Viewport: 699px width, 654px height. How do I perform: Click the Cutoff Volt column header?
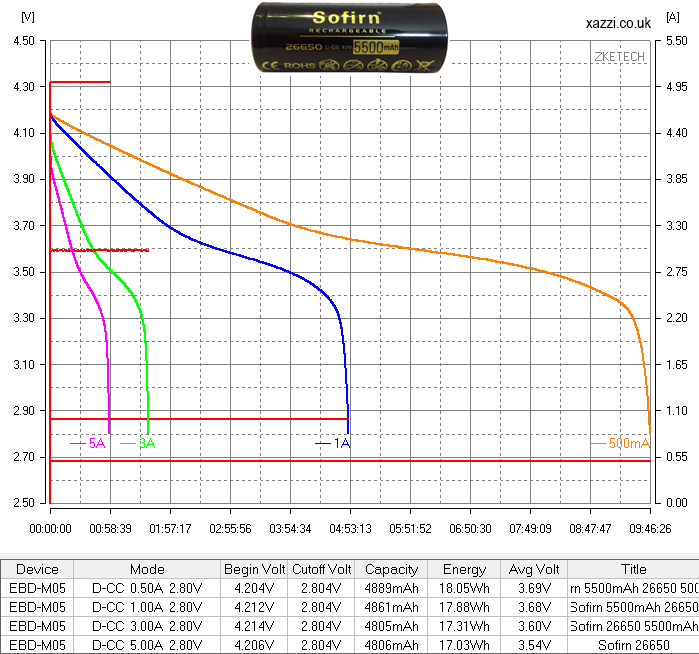(x=321, y=569)
